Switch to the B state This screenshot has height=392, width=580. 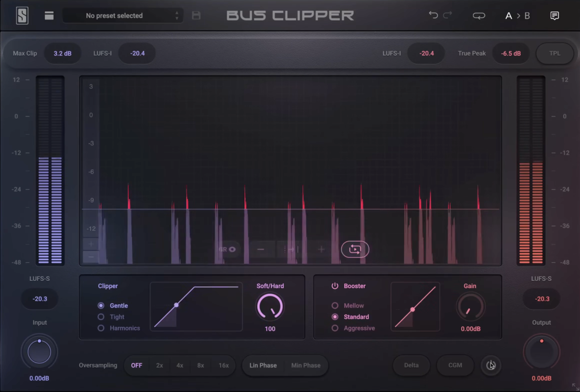(x=527, y=16)
